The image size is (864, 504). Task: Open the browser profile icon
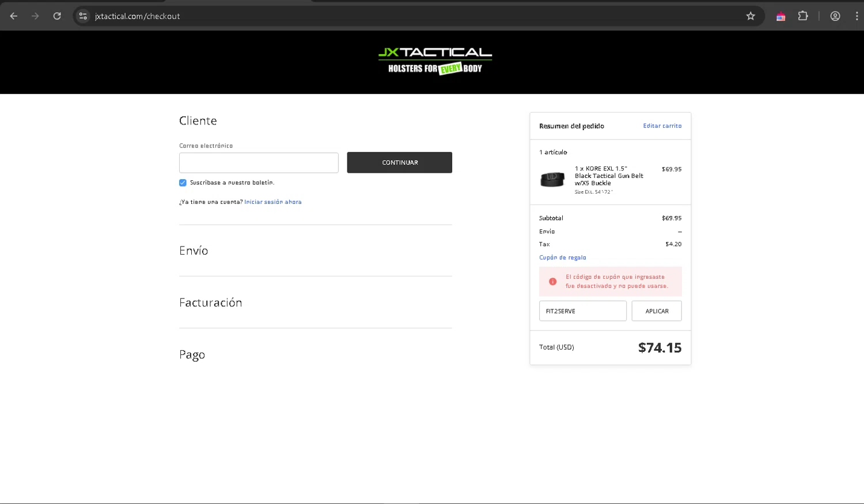(835, 16)
